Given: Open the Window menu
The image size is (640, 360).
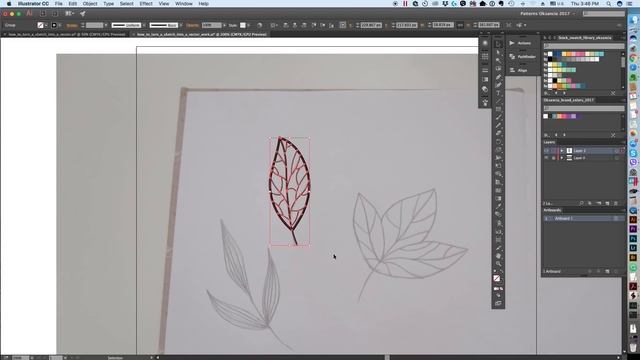Looking at the screenshot, I should point(184,4).
